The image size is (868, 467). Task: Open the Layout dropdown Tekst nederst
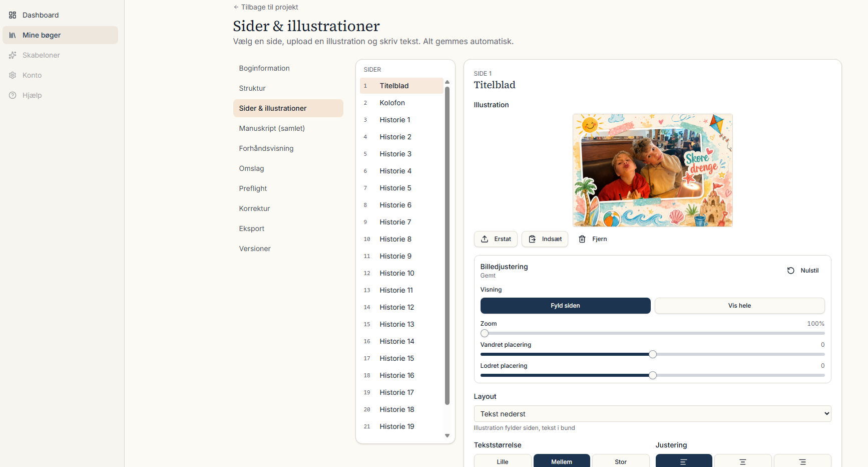click(652, 414)
